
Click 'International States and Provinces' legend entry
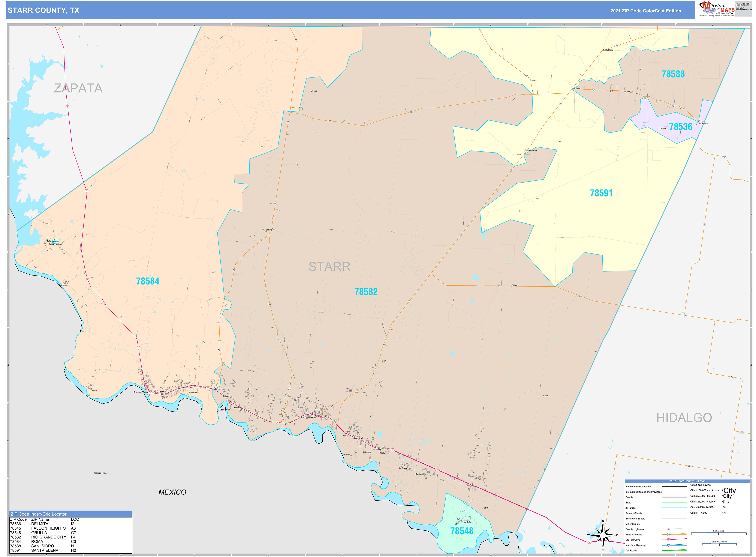point(643,492)
